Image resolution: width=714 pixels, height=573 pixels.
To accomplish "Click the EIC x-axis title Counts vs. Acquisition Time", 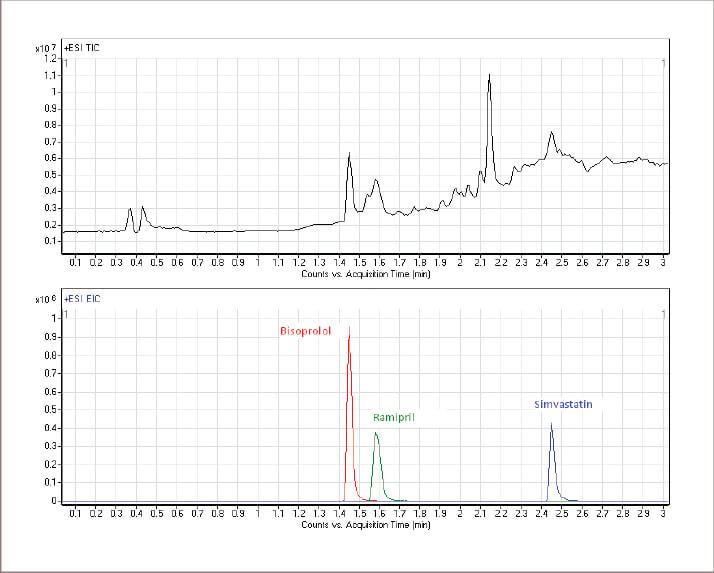I will coord(366,525).
